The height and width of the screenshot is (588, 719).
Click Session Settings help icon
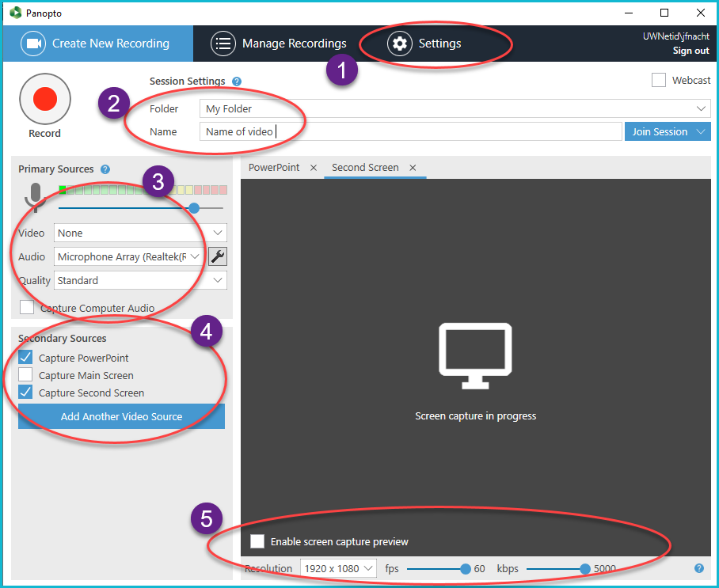pos(237,82)
